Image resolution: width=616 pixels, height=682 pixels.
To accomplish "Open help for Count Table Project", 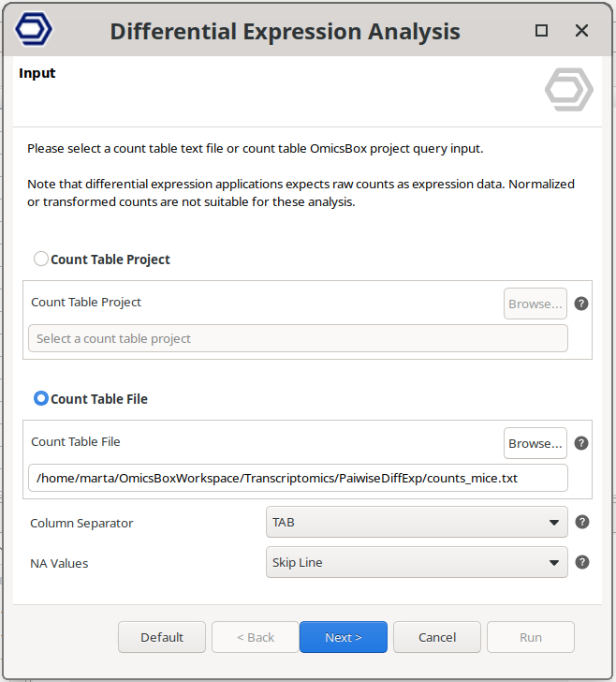I will click(581, 304).
